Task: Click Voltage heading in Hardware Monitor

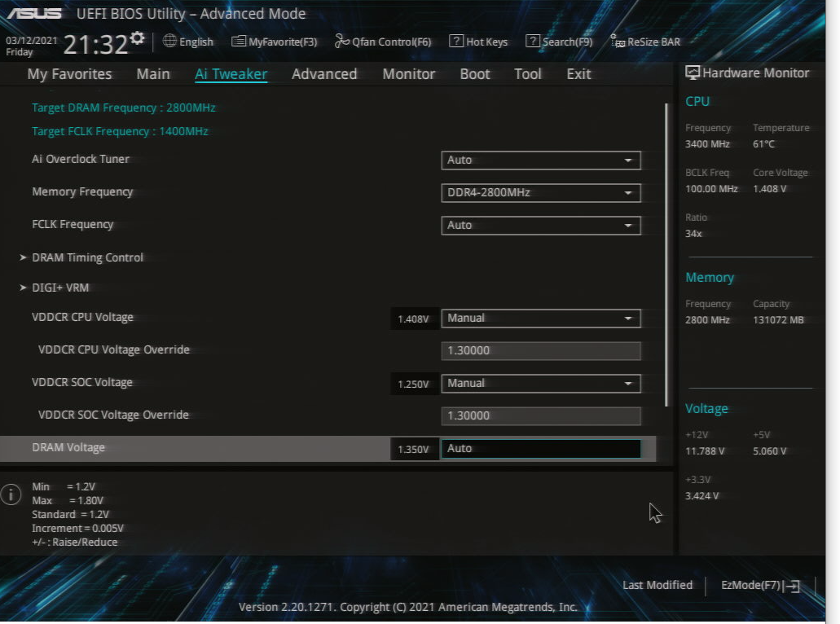Action: pos(706,409)
